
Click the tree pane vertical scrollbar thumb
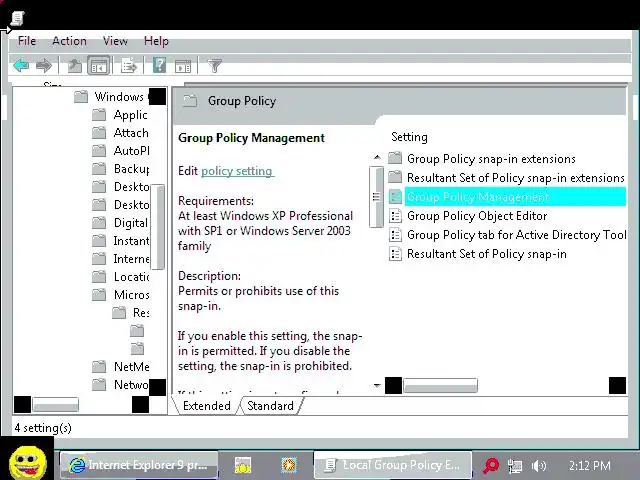tap(158, 227)
